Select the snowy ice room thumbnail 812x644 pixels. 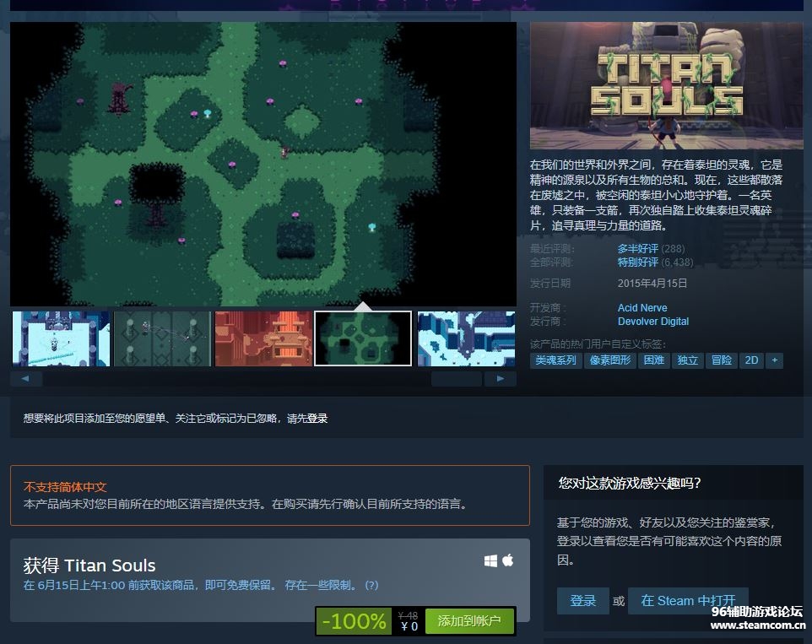(61, 338)
